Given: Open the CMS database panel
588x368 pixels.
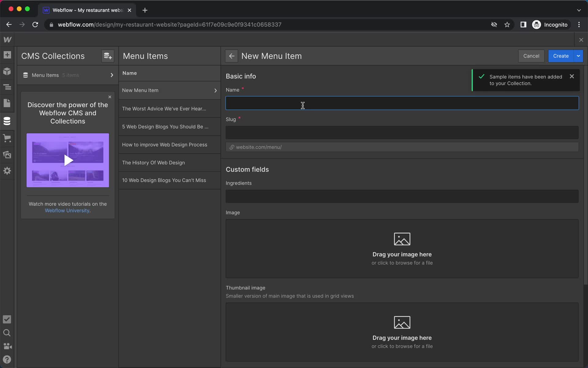Looking at the screenshot, I should 7,121.
